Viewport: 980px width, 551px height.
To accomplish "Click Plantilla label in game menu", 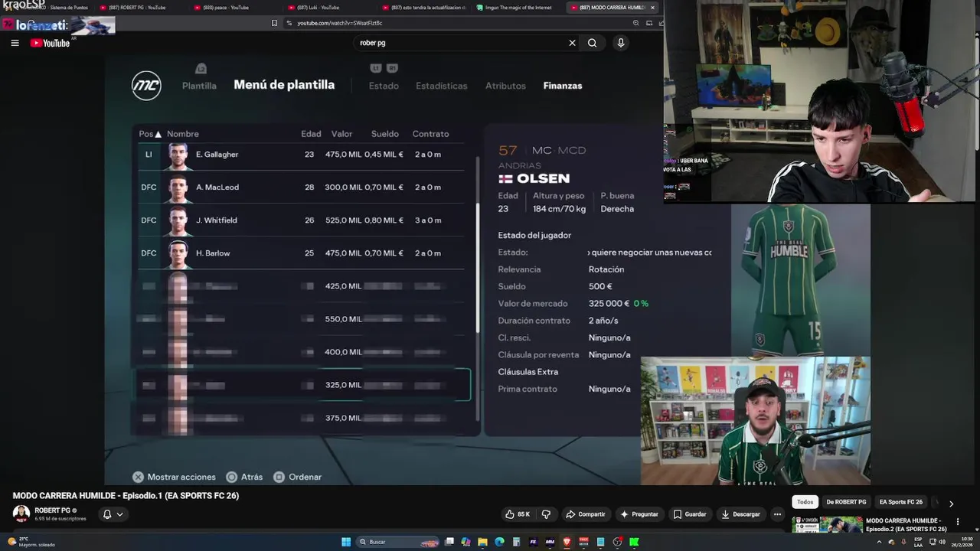I will point(199,86).
